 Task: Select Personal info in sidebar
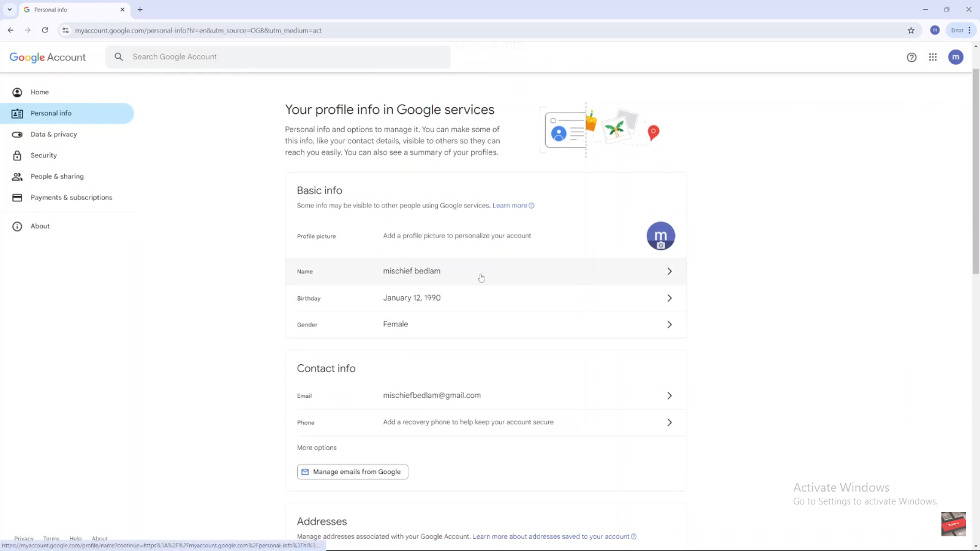click(67, 113)
